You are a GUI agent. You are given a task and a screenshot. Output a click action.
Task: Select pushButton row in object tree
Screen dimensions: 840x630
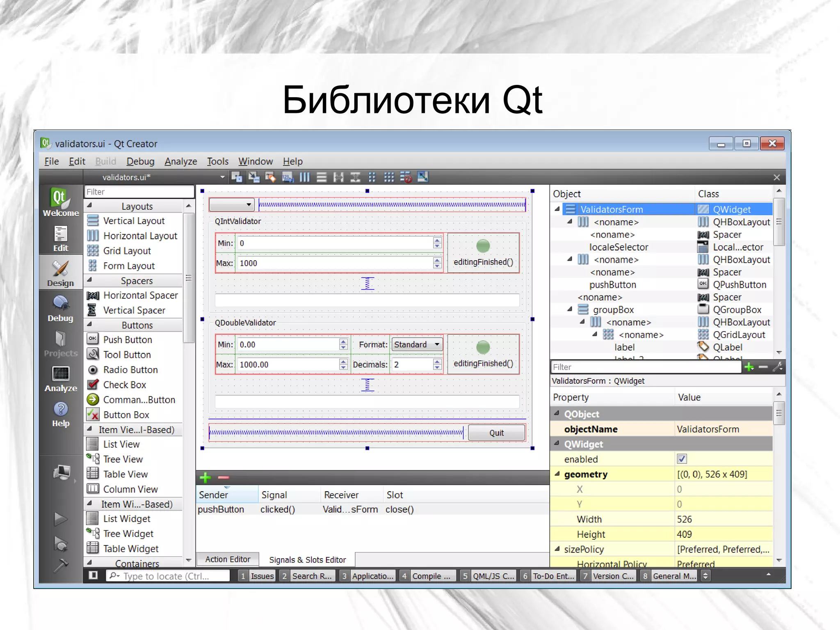[613, 284]
